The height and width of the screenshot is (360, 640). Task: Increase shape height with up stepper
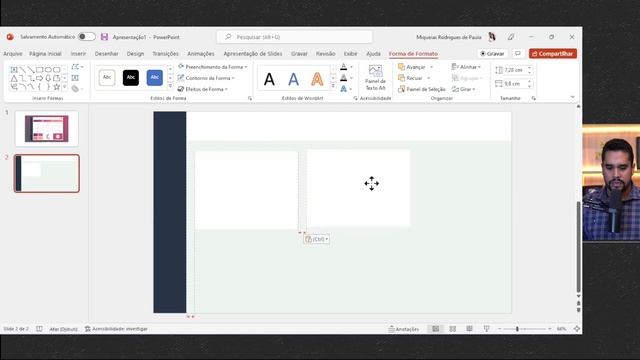click(x=529, y=68)
